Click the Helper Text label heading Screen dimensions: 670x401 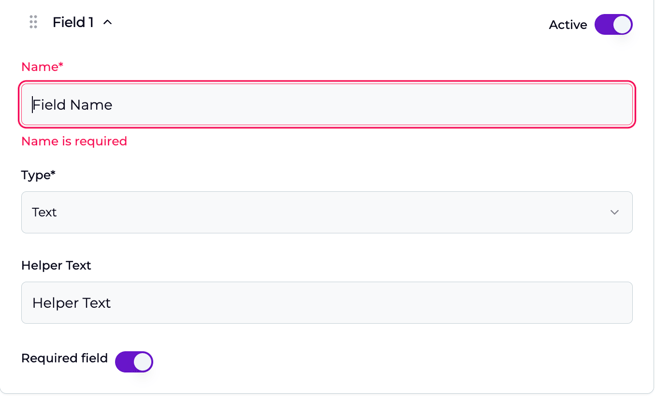[56, 266]
